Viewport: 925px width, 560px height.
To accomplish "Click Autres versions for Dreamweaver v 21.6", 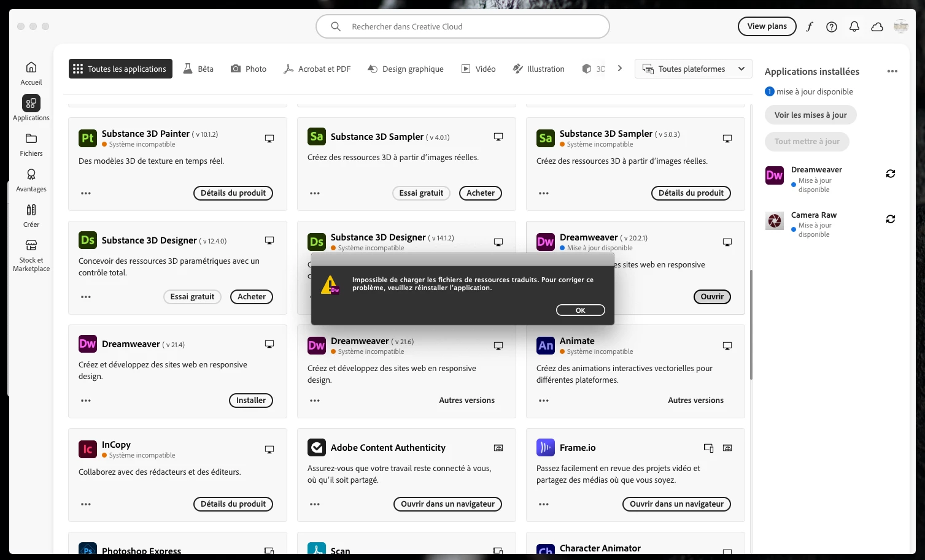I will pyautogui.click(x=466, y=401).
